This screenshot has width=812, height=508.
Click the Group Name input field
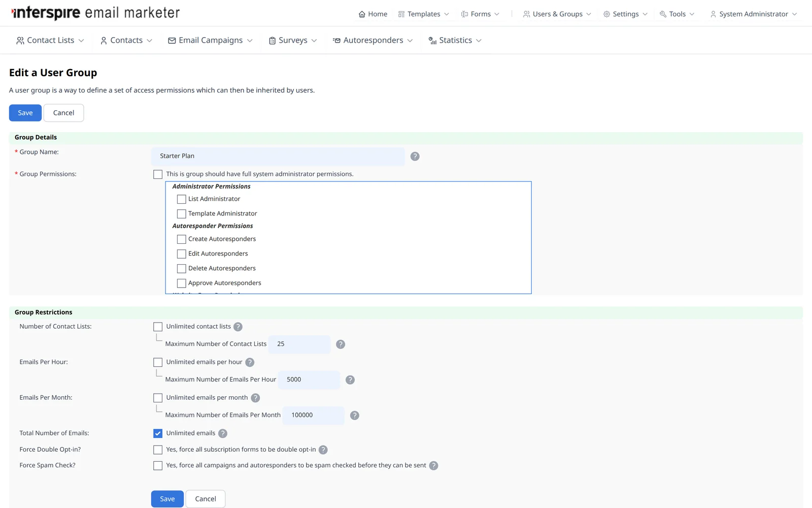[278, 156]
